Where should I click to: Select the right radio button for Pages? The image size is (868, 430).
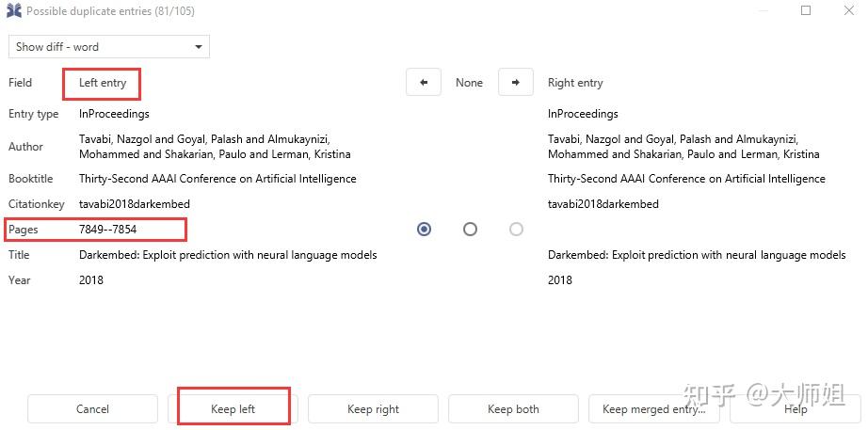tap(516, 229)
